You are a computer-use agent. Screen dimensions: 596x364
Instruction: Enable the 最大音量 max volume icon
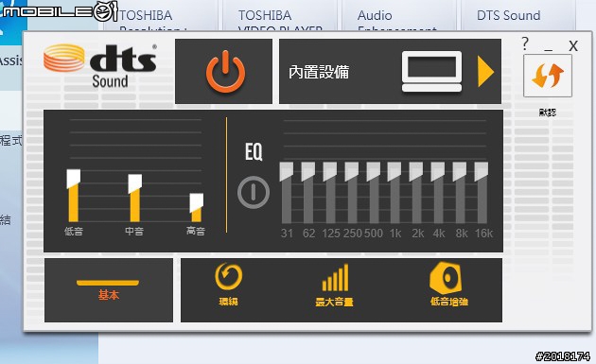335,278
